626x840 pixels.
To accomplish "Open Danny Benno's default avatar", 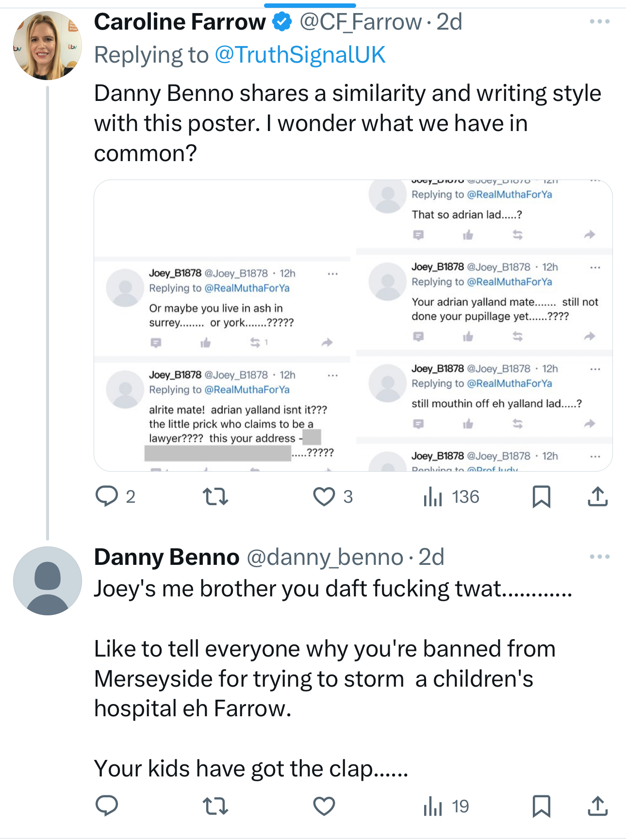I will coord(47,581).
